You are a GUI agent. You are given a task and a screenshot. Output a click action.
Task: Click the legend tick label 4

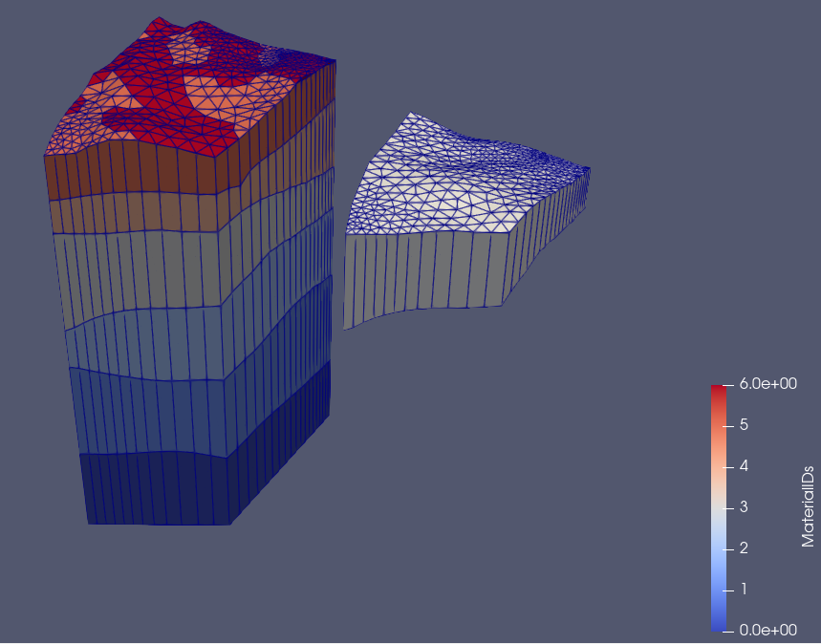pyautogui.click(x=743, y=466)
